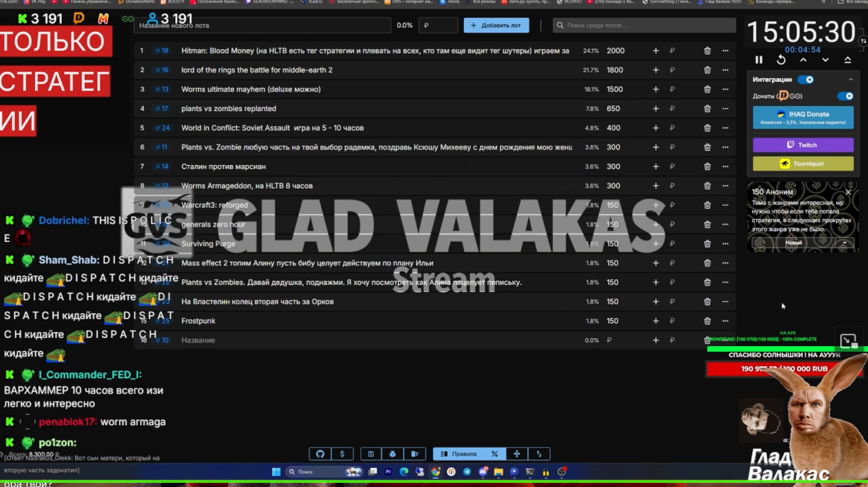Click the IHAQ Donate integration button
868x487 pixels.
point(803,117)
